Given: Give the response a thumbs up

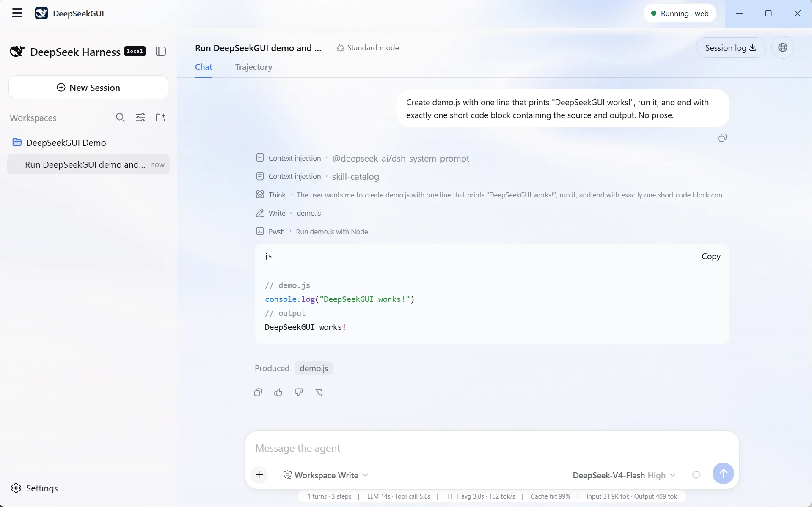Looking at the screenshot, I should [278, 392].
